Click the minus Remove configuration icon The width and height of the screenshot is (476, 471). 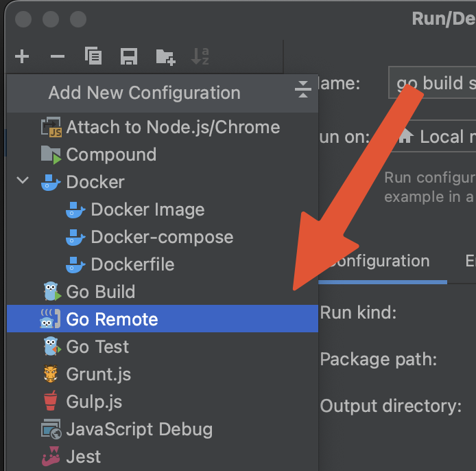(x=58, y=56)
